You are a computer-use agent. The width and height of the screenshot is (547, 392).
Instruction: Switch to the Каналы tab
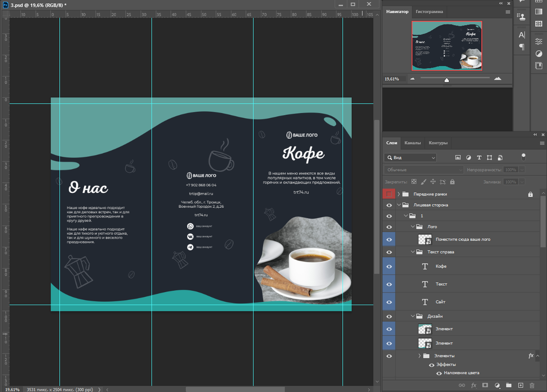tap(413, 143)
